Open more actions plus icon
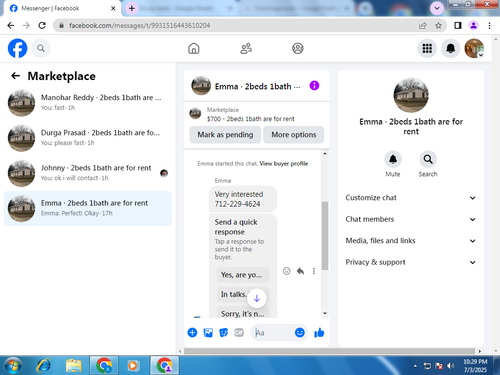 [192, 332]
